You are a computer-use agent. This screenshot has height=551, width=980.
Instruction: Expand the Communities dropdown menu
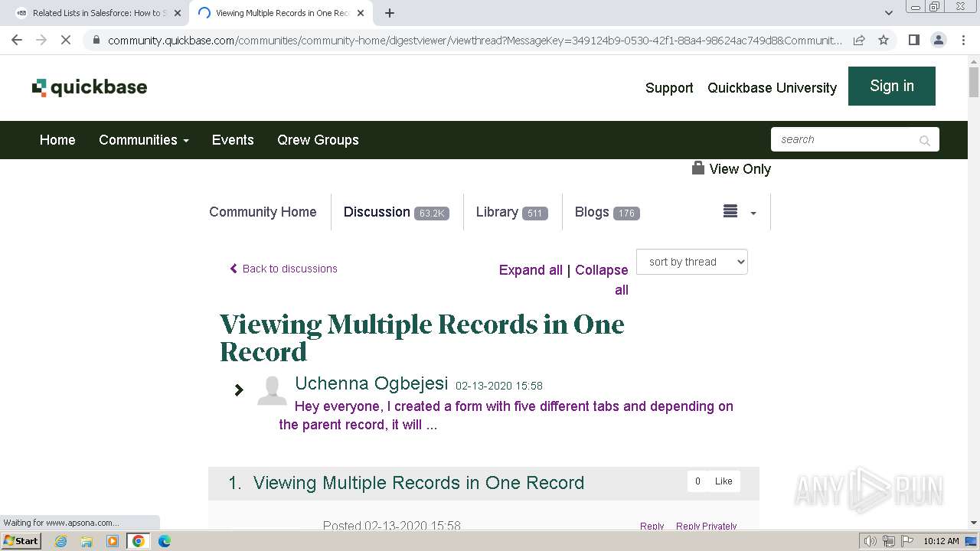(x=144, y=140)
